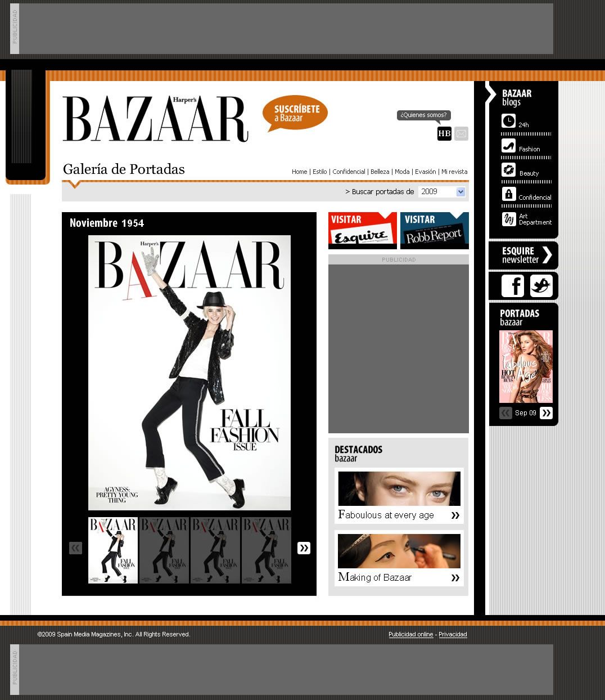
Task: Click the Suscríbete a Bazaar speech bubble
Action: (295, 113)
